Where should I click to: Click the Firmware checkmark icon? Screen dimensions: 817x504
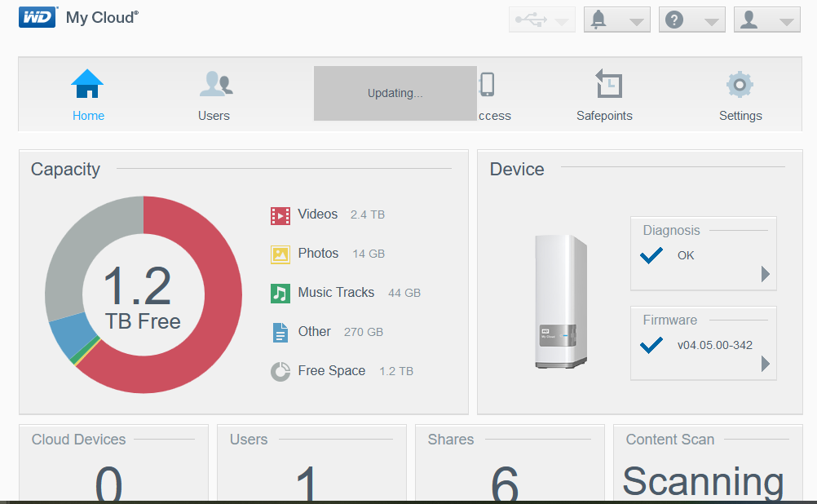(x=651, y=345)
